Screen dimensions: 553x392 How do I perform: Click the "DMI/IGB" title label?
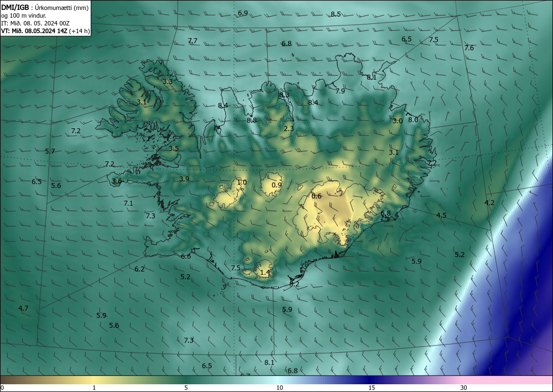pos(14,7)
